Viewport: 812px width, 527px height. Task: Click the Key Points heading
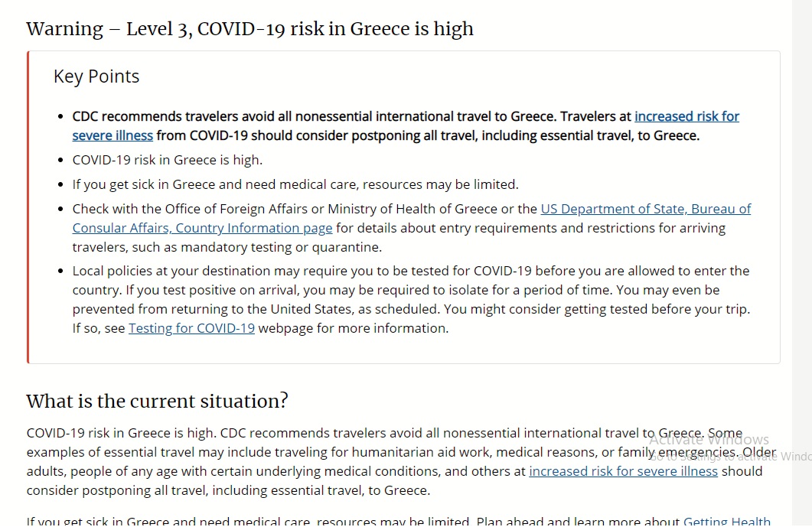point(96,76)
